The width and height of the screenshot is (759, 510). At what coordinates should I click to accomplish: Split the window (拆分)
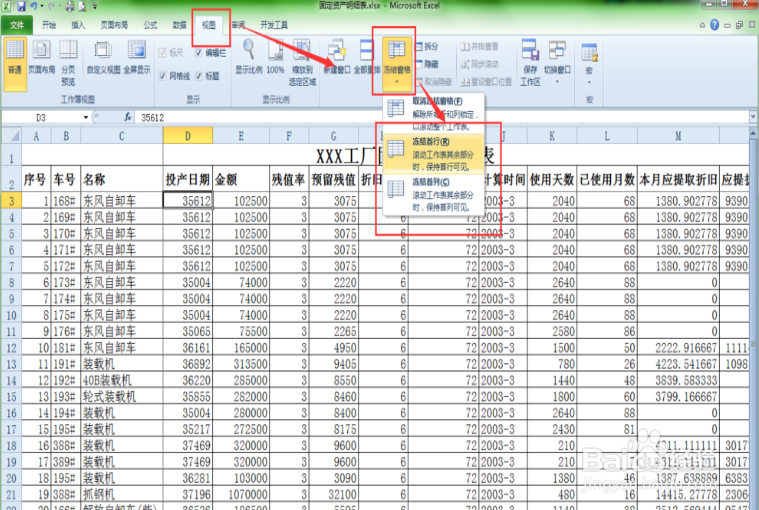point(427,46)
